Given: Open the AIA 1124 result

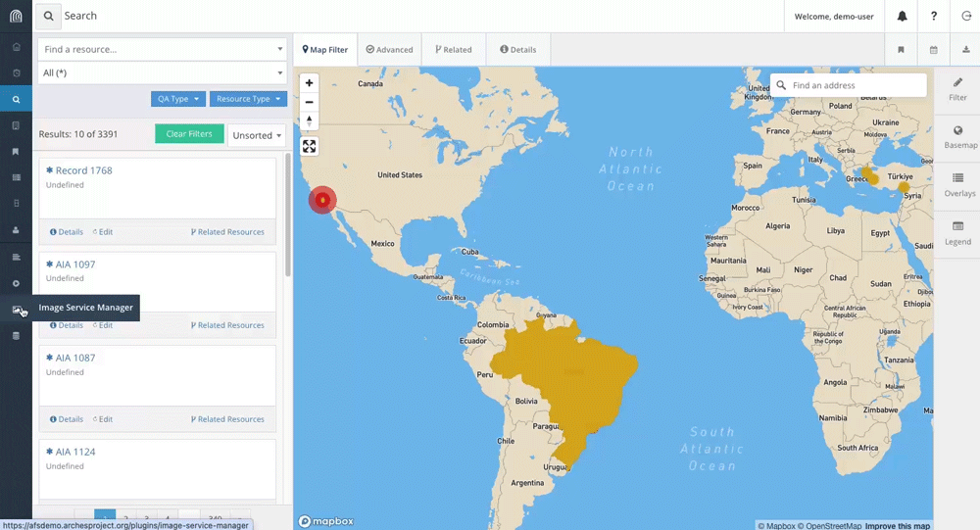Looking at the screenshot, I should 75,452.
